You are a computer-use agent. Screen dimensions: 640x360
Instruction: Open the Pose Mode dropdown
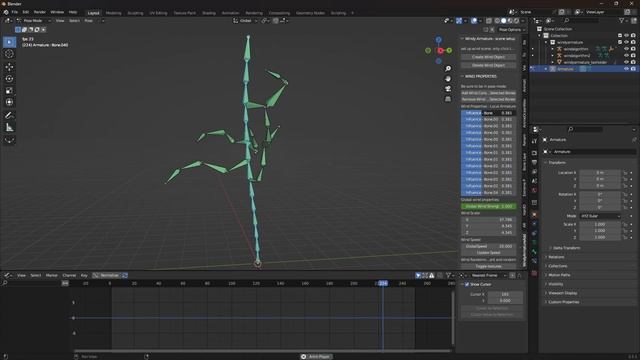[33, 21]
